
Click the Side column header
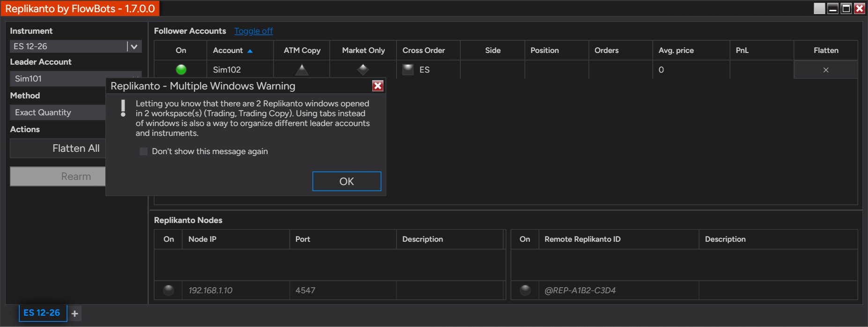pyautogui.click(x=493, y=51)
